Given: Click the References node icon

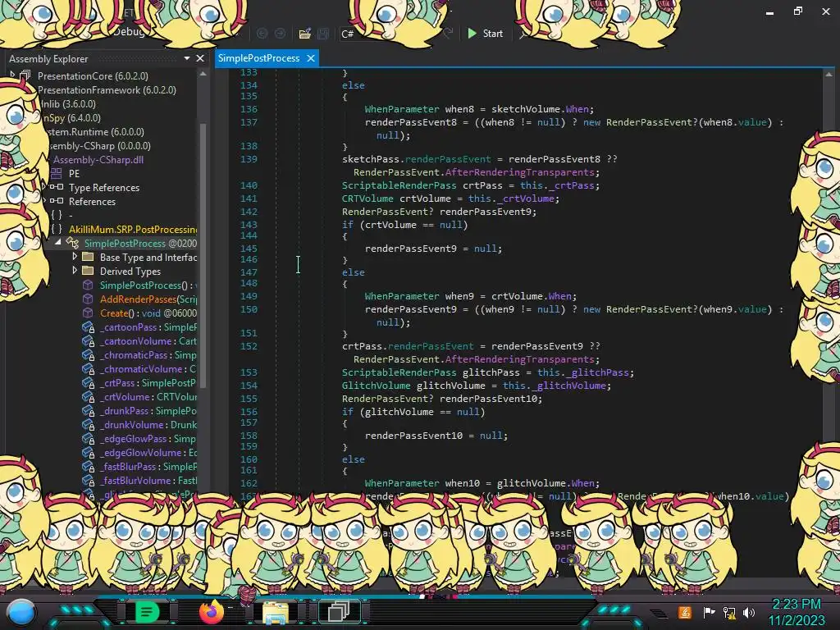Looking at the screenshot, I should tap(57, 202).
